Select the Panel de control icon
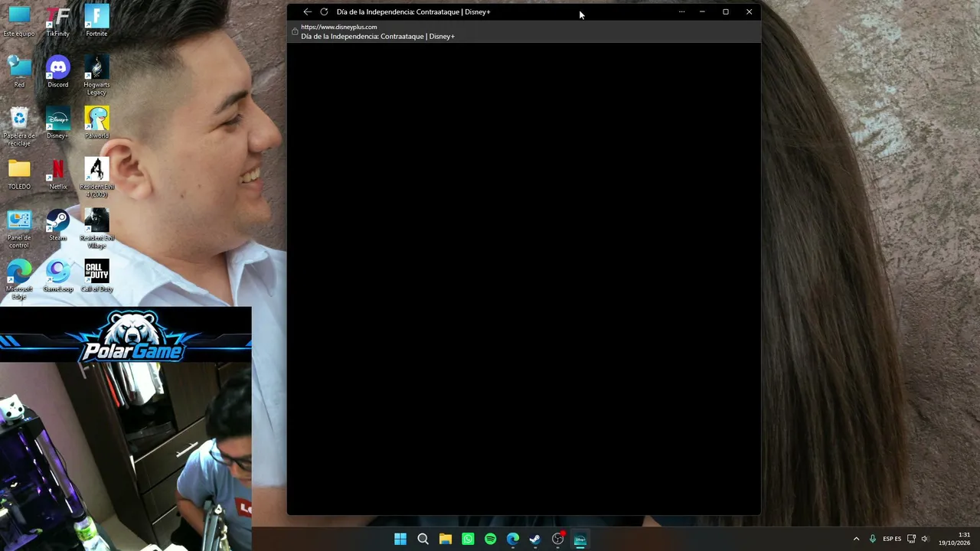This screenshot has height=551, width=980. click(19, 230)
